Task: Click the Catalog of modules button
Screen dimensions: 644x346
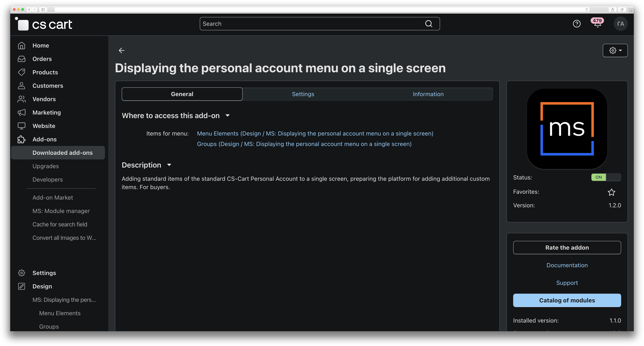Action: tap(567, 300)
